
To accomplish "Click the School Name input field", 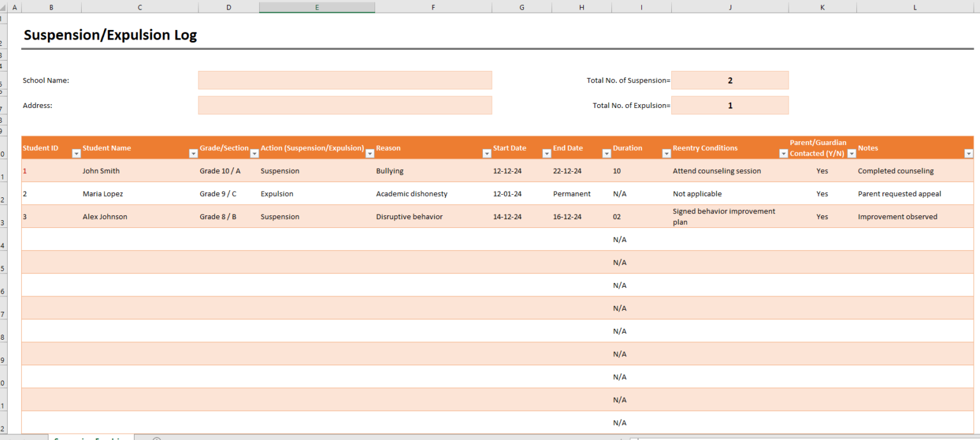I will tap(345, 80).
